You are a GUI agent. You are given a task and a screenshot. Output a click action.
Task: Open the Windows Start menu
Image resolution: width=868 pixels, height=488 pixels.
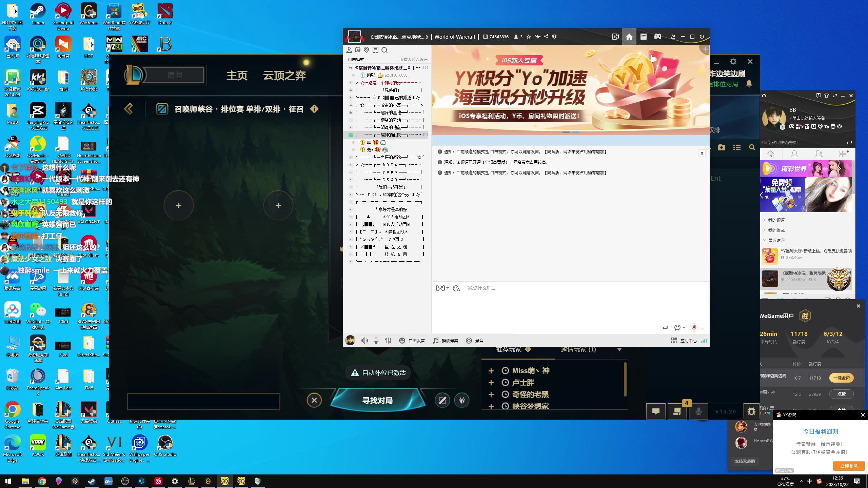pyautogui.click(x=8, y=481)
